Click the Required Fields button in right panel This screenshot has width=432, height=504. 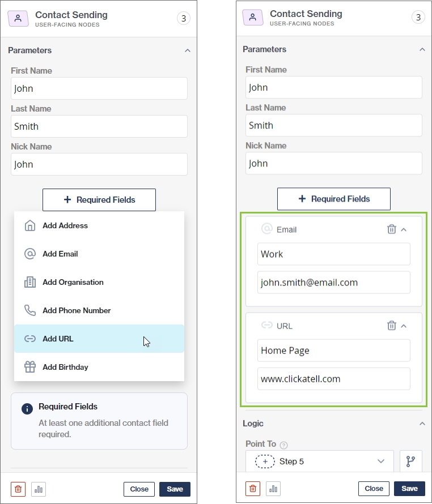click(333, 199)
